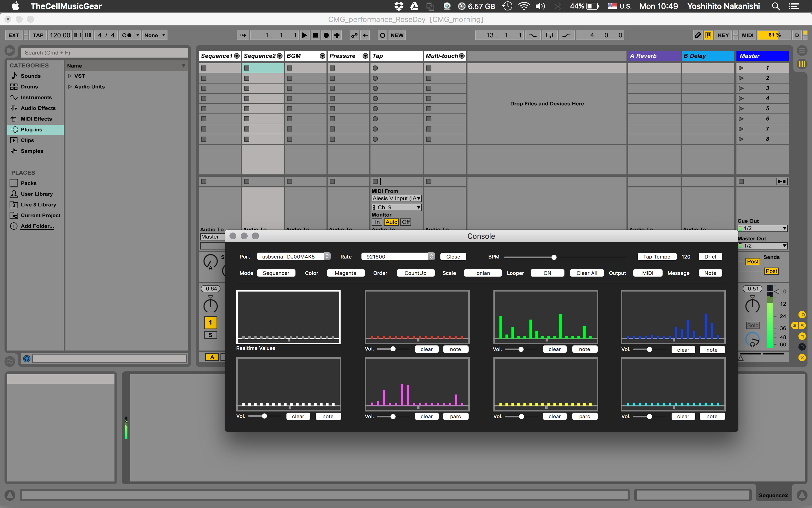
Task: Toggle the MIDI Arrangement Overdub plus button
Action: pyautogui.click(x=337, y=35)
